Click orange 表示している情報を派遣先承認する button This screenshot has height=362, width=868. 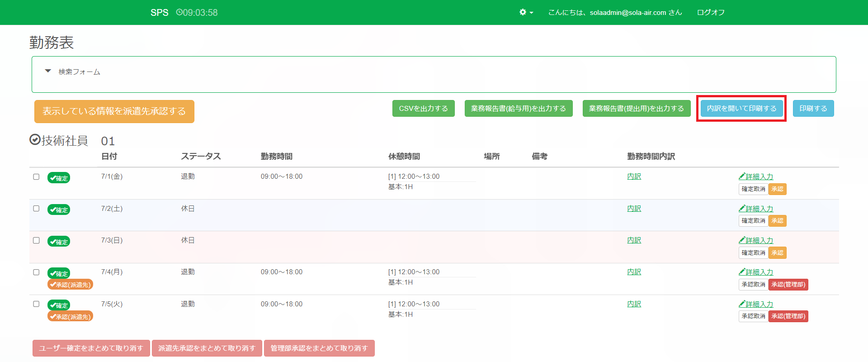[114, 111]
